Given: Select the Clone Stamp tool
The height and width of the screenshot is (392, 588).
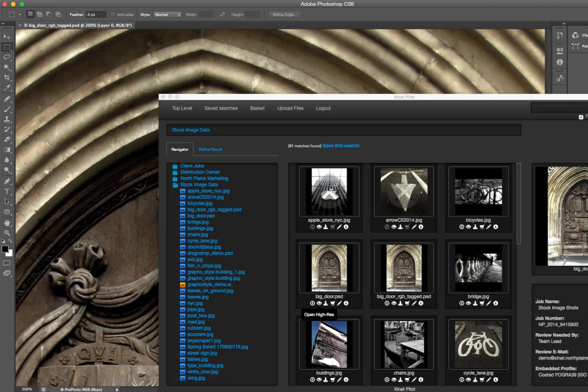Looking at the screenshot, I should 7,119.
